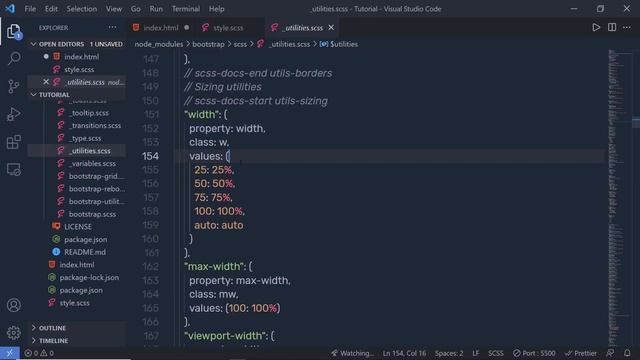Open the Selection menu

(82, 9)
